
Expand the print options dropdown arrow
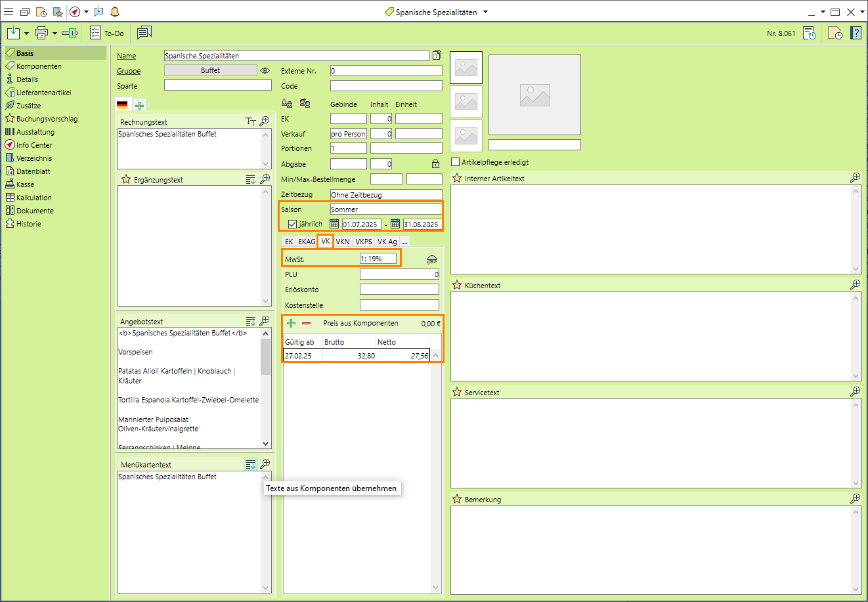coord(55,33)
